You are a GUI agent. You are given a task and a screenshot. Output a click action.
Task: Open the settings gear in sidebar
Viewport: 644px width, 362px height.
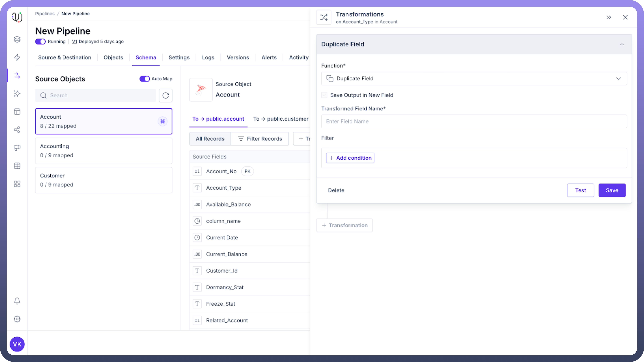(x=17, y=319)
